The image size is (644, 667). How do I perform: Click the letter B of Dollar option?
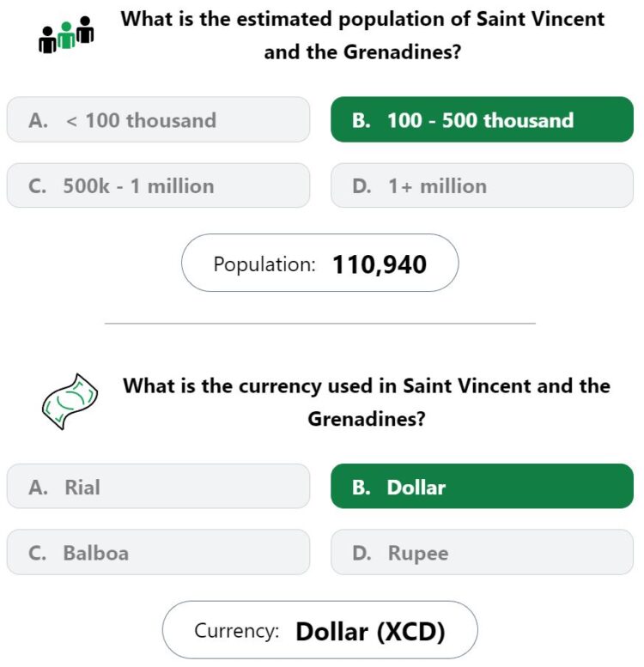coord(361,488)
